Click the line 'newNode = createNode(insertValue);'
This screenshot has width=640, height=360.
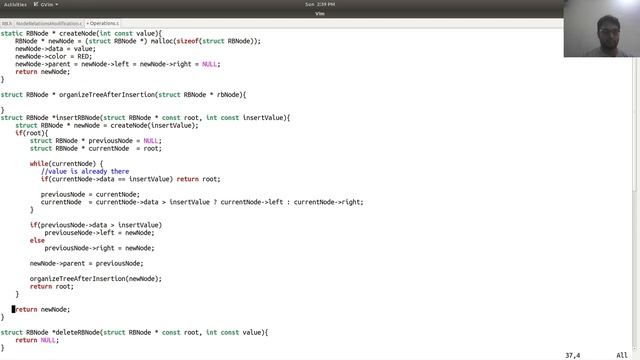tap(107, 125)
